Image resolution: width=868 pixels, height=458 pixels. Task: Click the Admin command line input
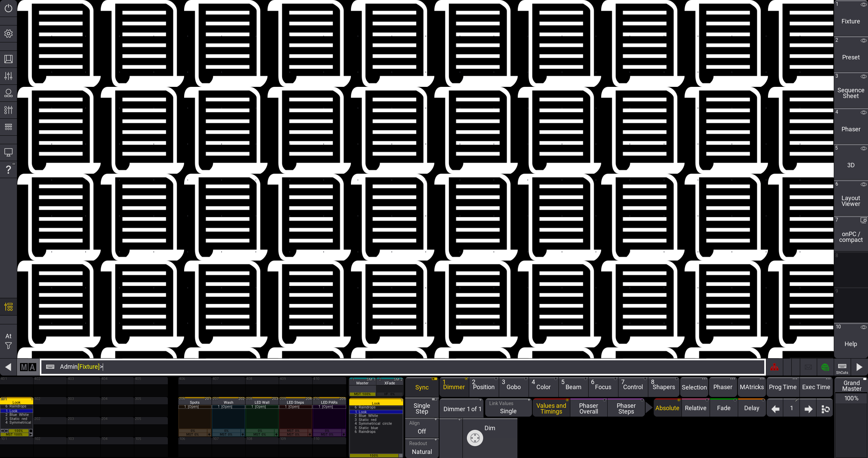tap(407, 367)
